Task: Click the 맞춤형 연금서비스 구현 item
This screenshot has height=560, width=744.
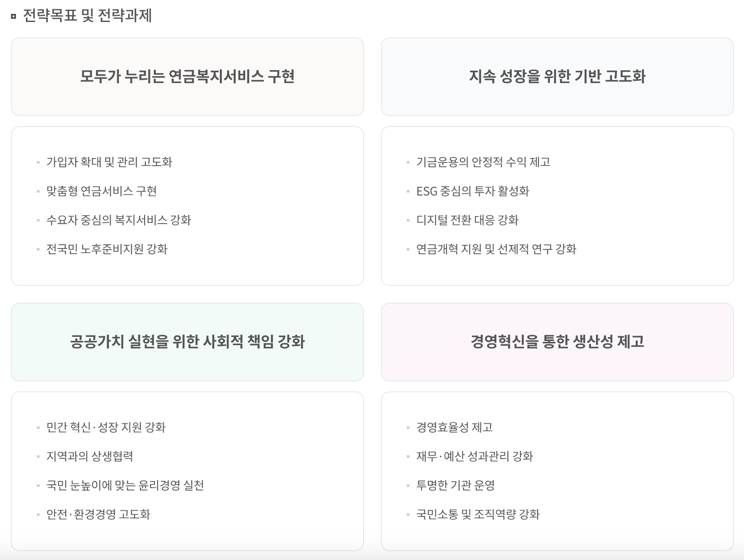Action: coord(101,191)
